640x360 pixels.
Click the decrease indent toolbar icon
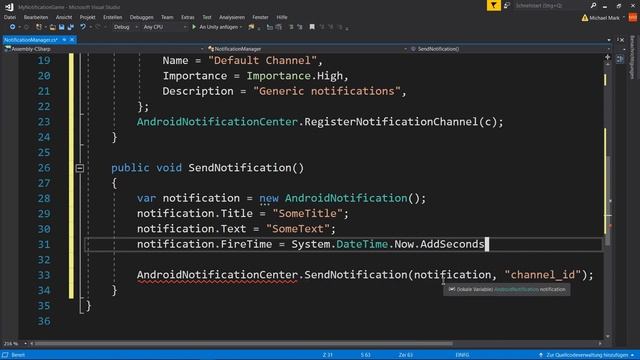click(291, 27)
